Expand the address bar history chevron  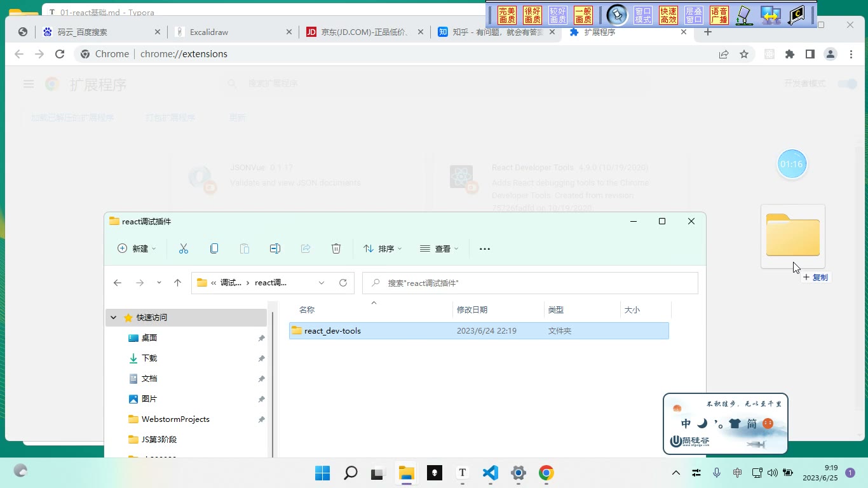(x=322, y=283)
